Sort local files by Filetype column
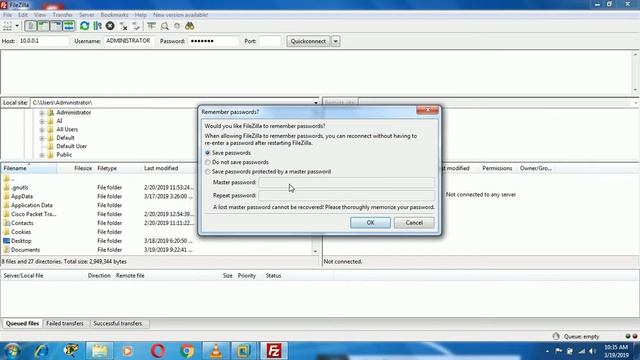This screenshot has height=360, width=640. point(107,168)
